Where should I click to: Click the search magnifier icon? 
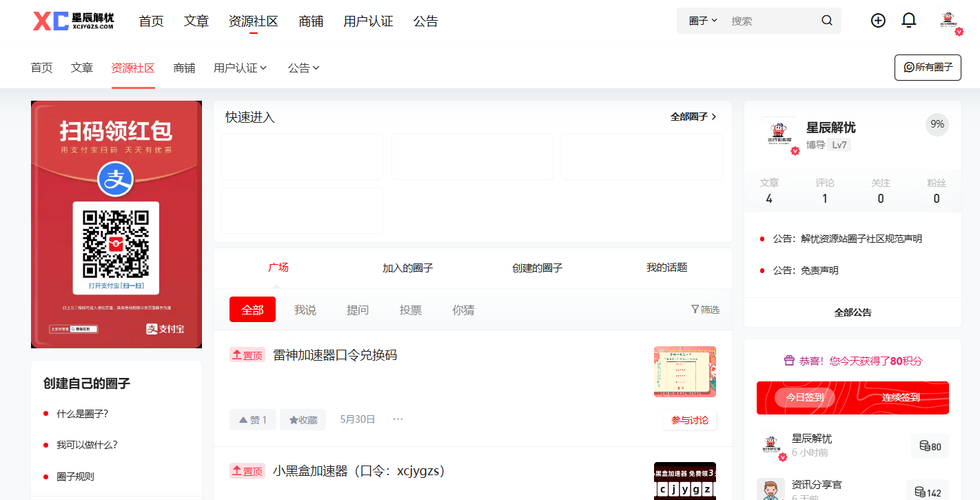[826, 20]
